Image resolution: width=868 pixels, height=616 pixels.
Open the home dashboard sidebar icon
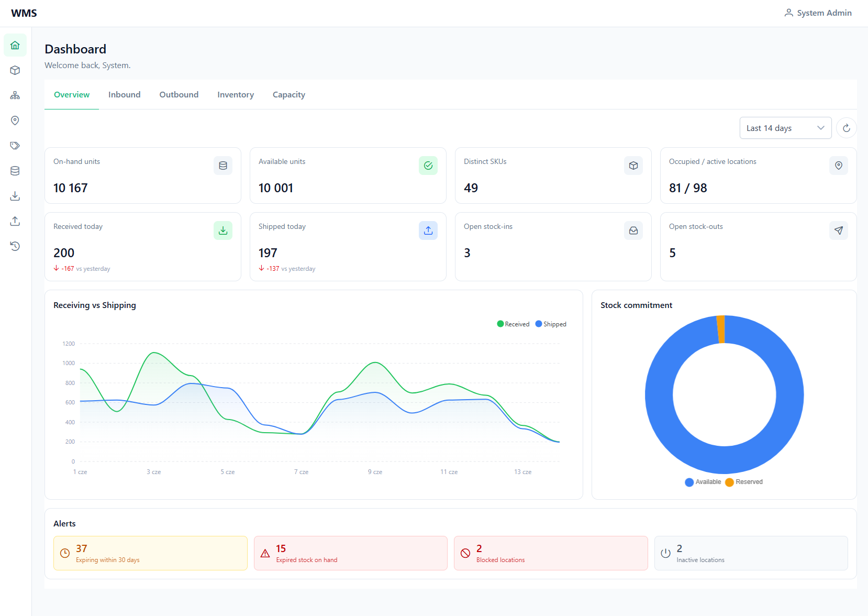tap(15, 45)
